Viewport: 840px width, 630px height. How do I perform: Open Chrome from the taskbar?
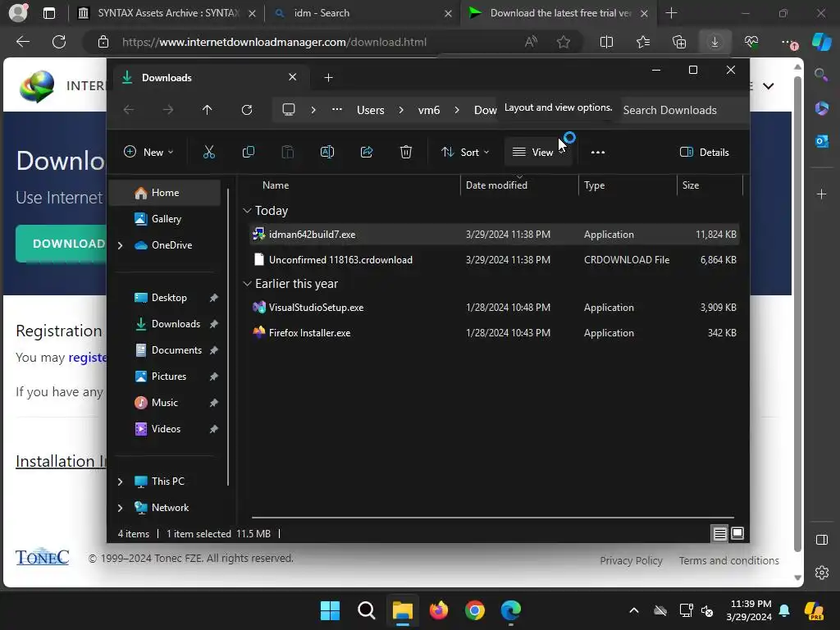pos(475,610)
